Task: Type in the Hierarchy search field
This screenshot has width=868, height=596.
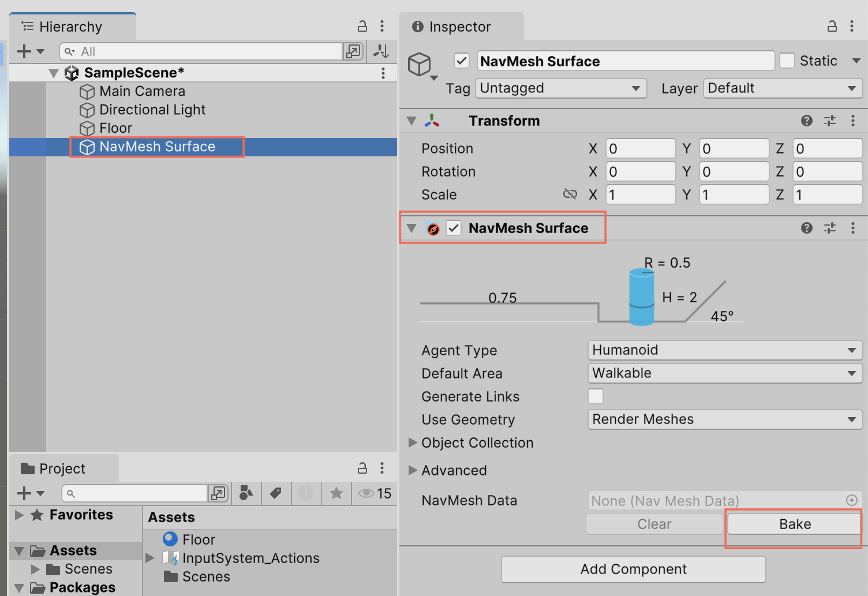Action: (202, 51)
